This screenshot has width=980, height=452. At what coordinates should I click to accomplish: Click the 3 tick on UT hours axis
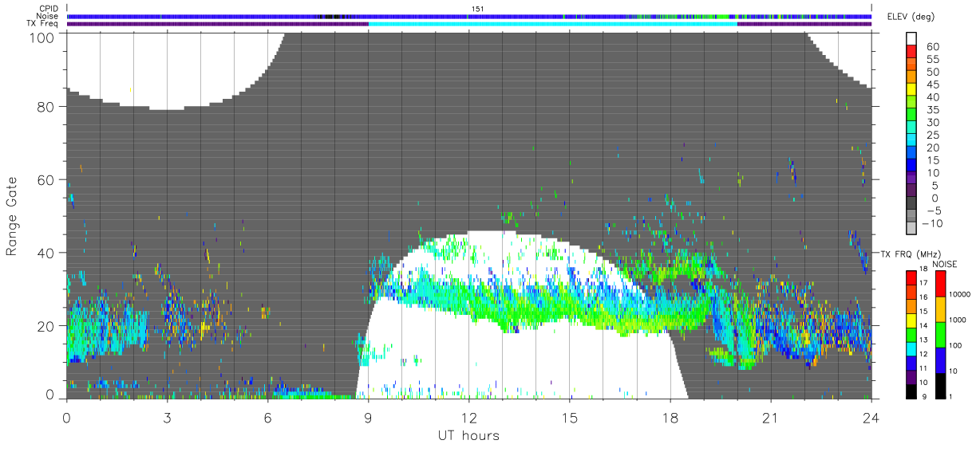(x=167, y=418)
